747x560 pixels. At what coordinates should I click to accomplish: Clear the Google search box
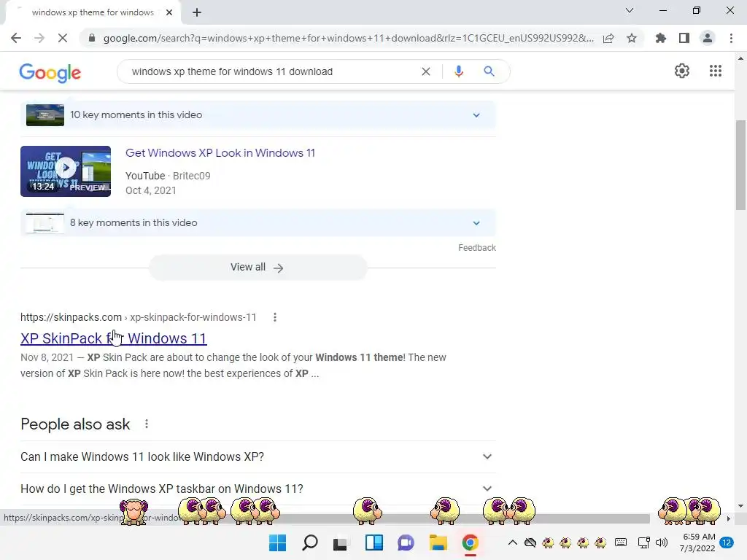coord(426,71)
